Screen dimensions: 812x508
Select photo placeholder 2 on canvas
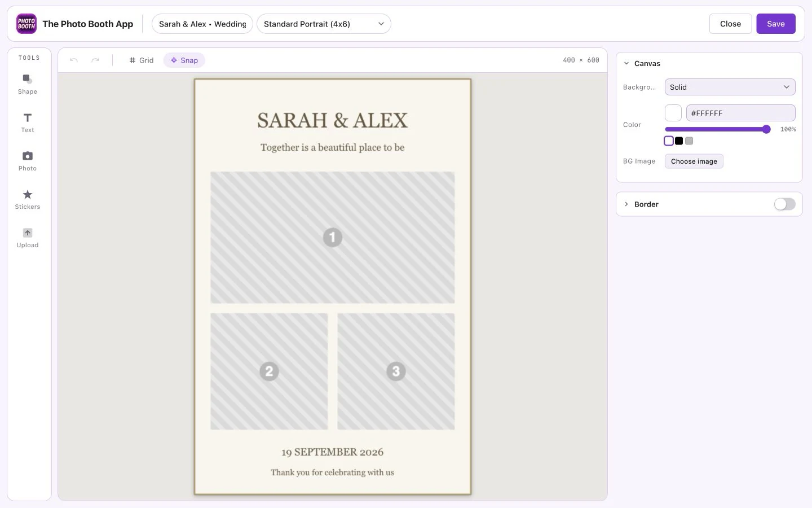point(269,371)
